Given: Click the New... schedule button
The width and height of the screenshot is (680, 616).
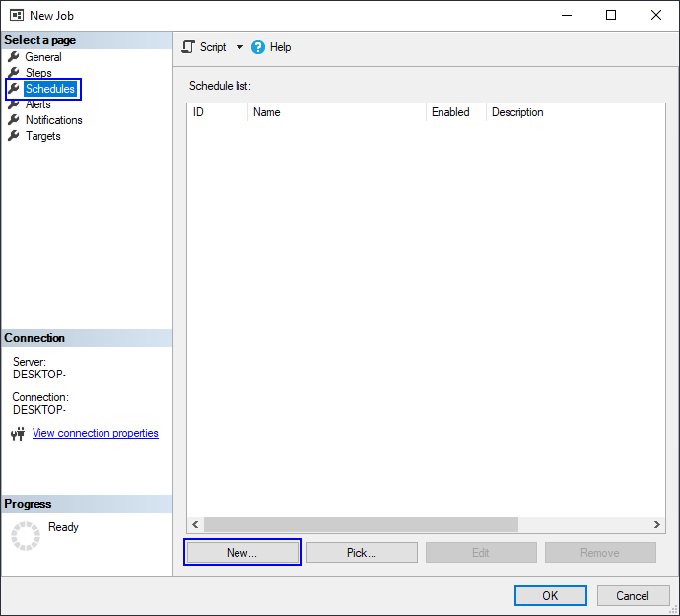Looking at the screenshot, I should pos(242,552).
